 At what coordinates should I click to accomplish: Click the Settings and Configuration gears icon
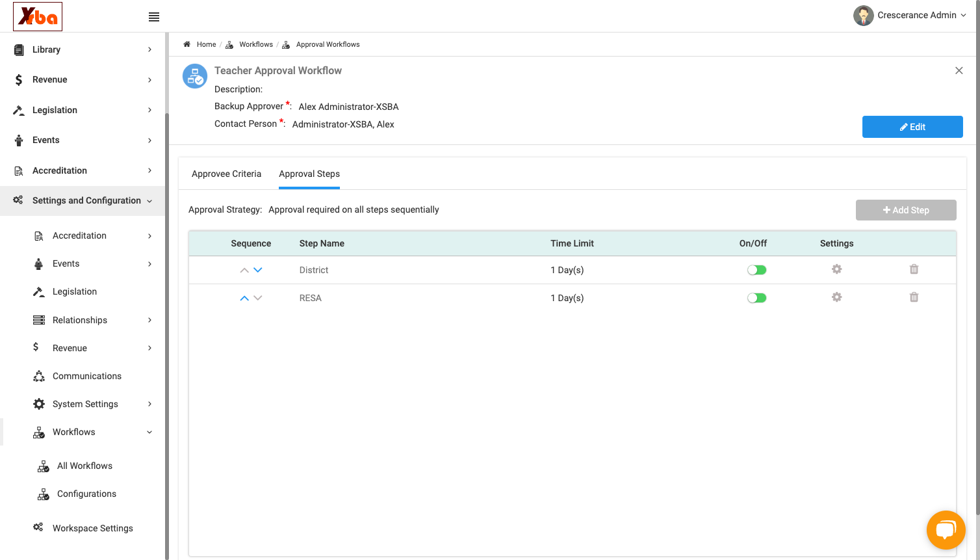pos(18,200)
